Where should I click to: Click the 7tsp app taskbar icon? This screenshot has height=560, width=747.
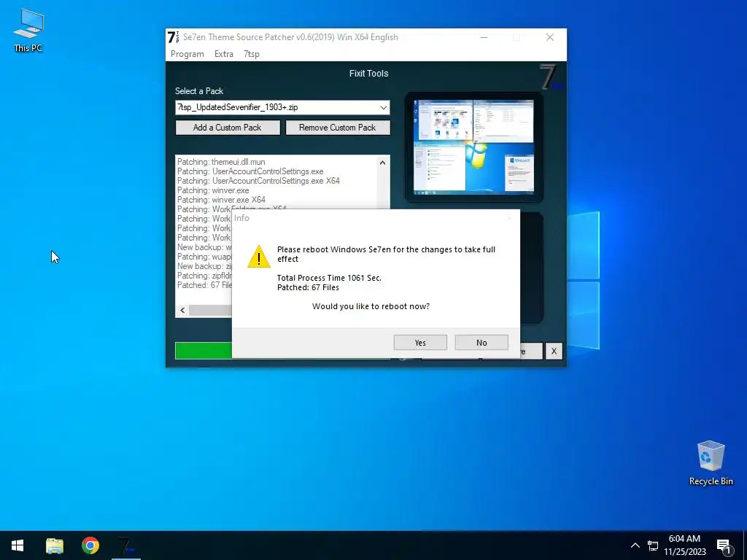(125, 545)
